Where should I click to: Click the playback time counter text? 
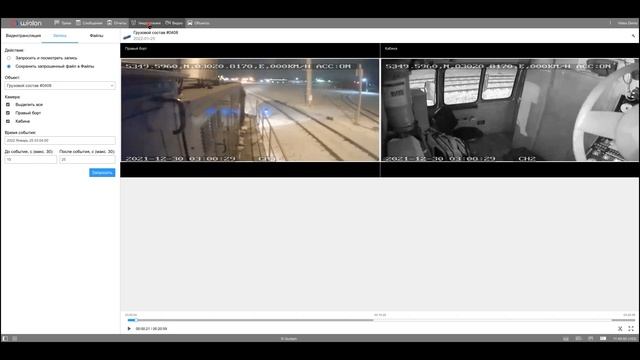151,329
